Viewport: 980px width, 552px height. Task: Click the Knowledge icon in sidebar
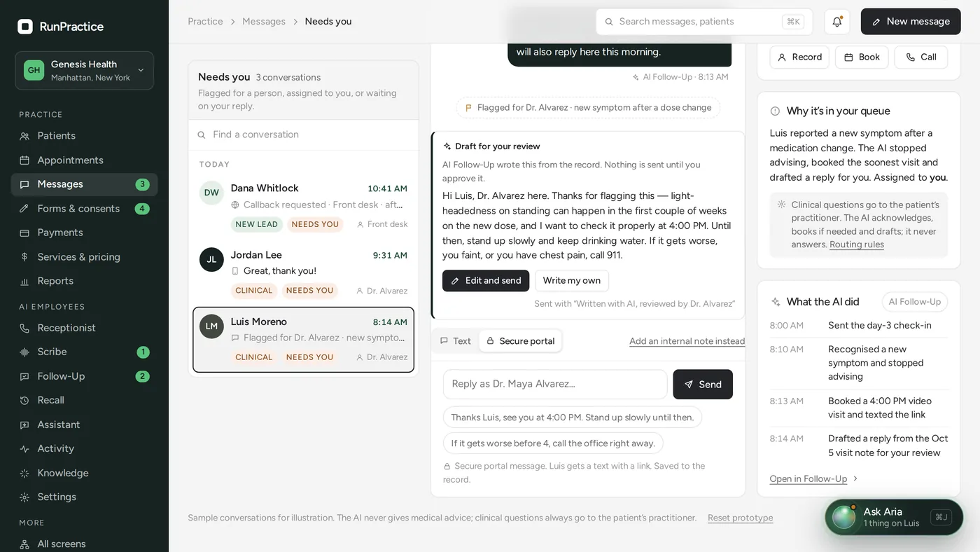tap(24, 473)
